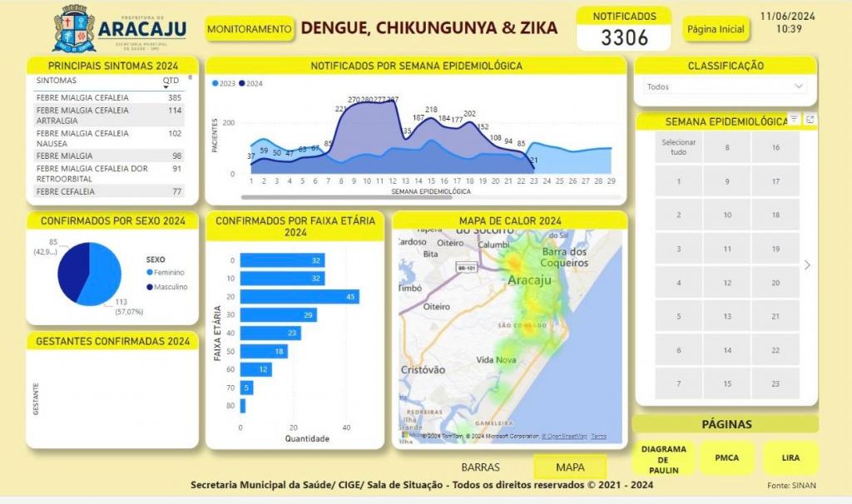This screenshot has width=852, height=504.
Task: Toggle the 'Selecionar tudo' week tile
Action: pyautogui.click(x=678, y=147)
